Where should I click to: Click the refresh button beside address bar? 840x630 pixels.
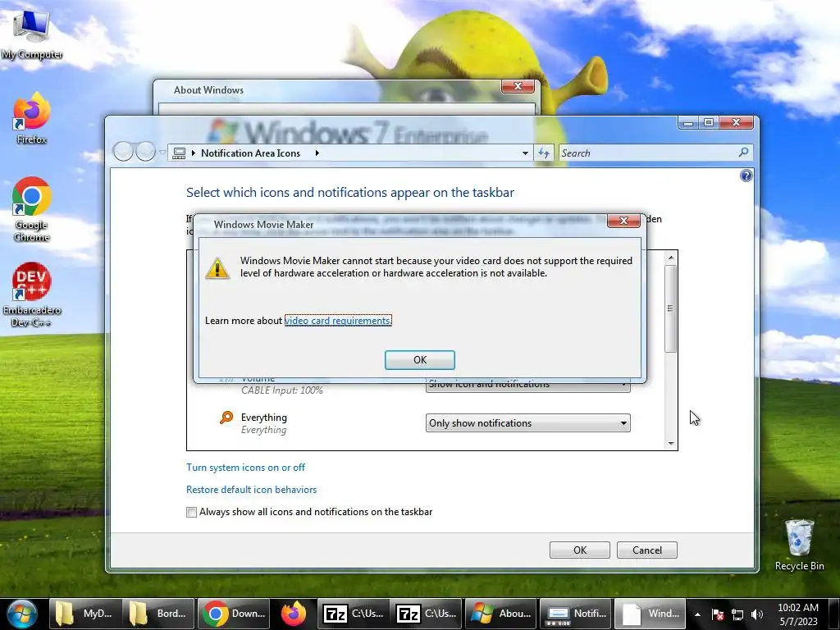(x=544, y=153)
